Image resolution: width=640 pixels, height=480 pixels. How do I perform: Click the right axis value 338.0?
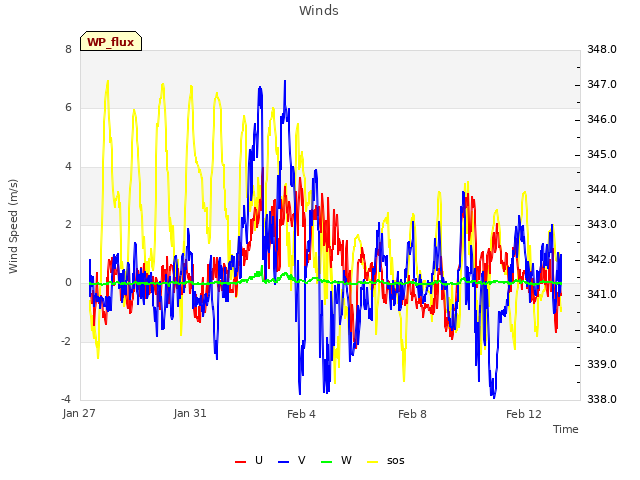tap(602, 399)
